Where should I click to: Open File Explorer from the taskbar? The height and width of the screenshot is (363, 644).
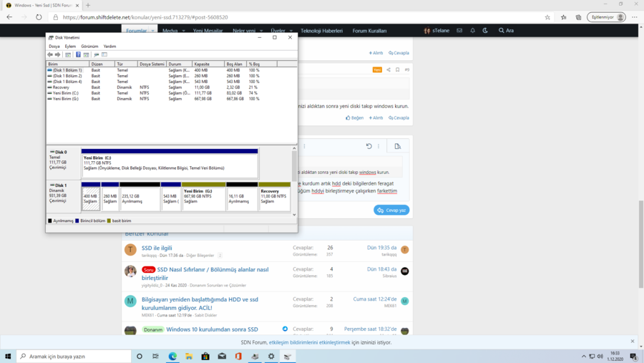tap(189, 356)
